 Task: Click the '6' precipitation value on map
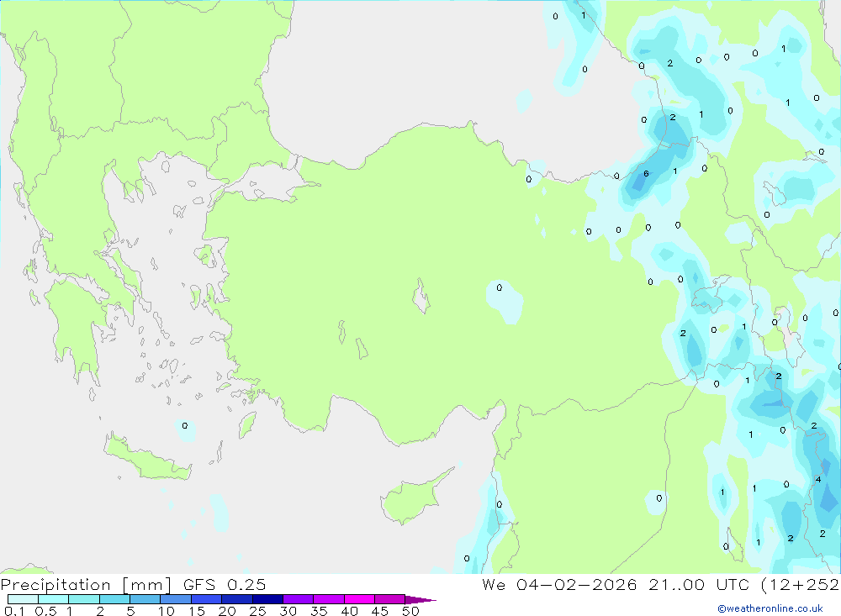pos(646,174)
